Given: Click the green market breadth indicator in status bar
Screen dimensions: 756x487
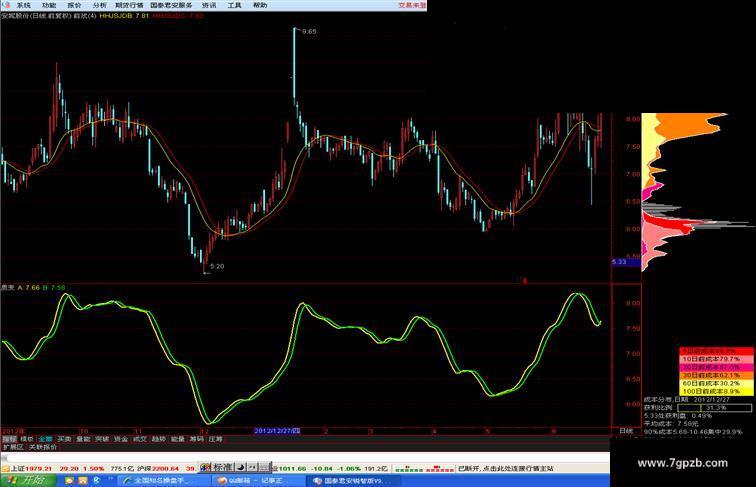Looking at the screenshot, I should pos(409,468).
